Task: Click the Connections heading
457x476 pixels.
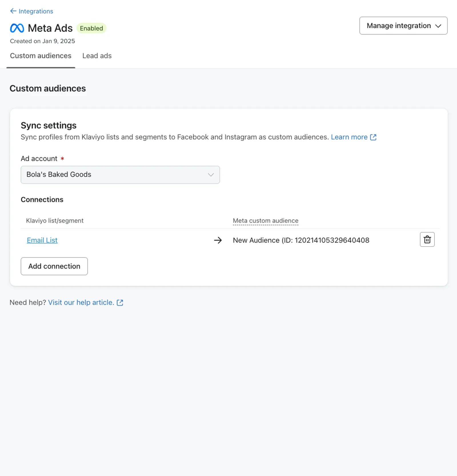Action: click(42, 200)
